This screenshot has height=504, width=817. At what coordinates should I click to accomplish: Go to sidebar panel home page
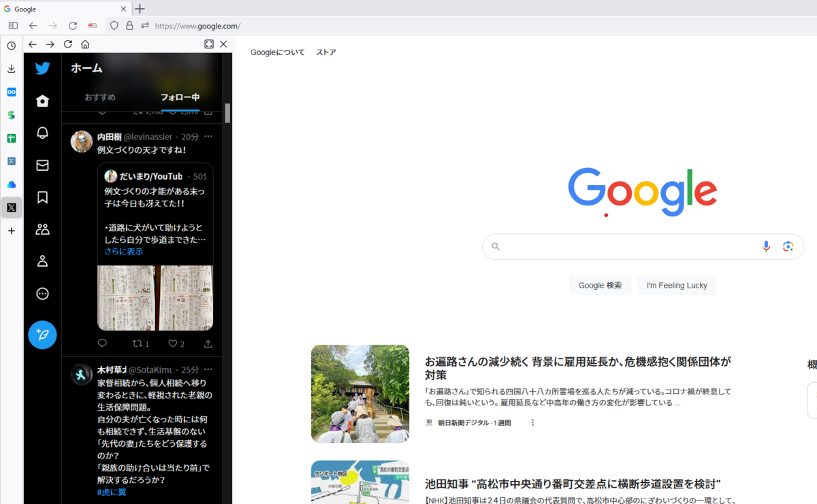(85, 44)
